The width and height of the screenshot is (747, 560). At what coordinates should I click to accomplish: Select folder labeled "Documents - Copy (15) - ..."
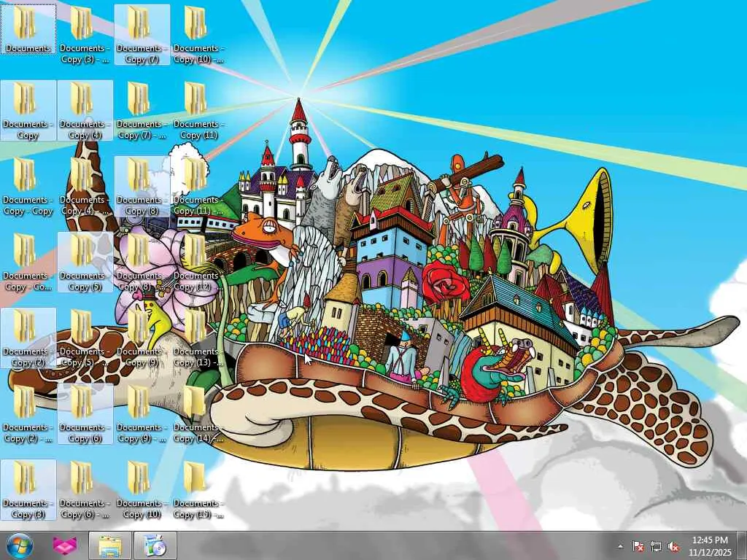198,489
